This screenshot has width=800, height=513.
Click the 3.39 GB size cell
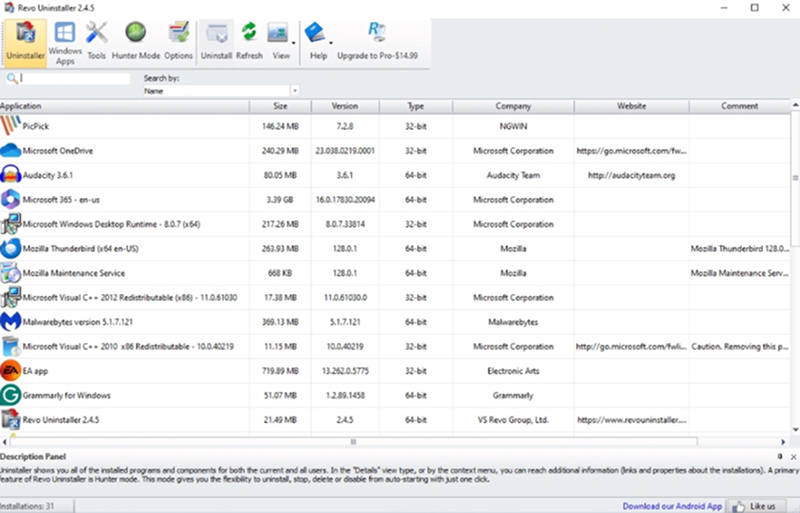click(280, 200)
